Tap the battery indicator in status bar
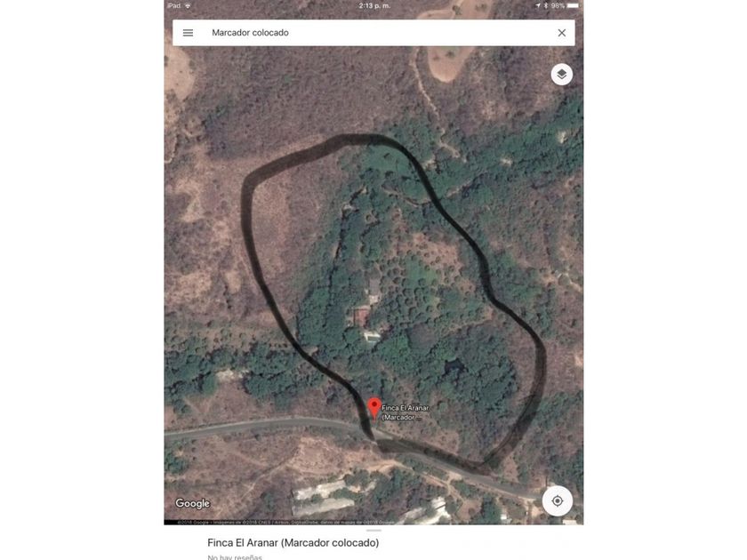The height and width of the screenshot is (560, 747). tap(573, 5)
